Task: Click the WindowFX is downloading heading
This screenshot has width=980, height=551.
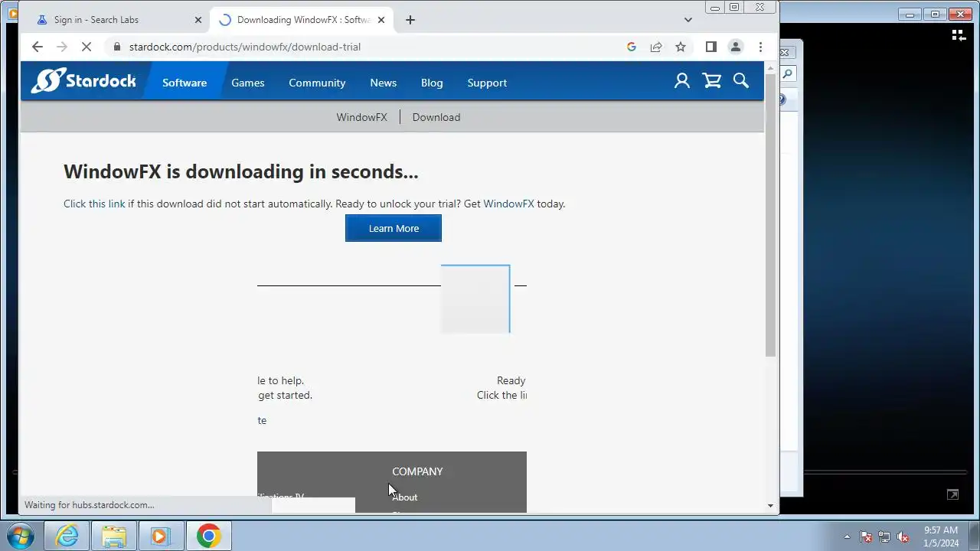Action: (x=241, y=171)
